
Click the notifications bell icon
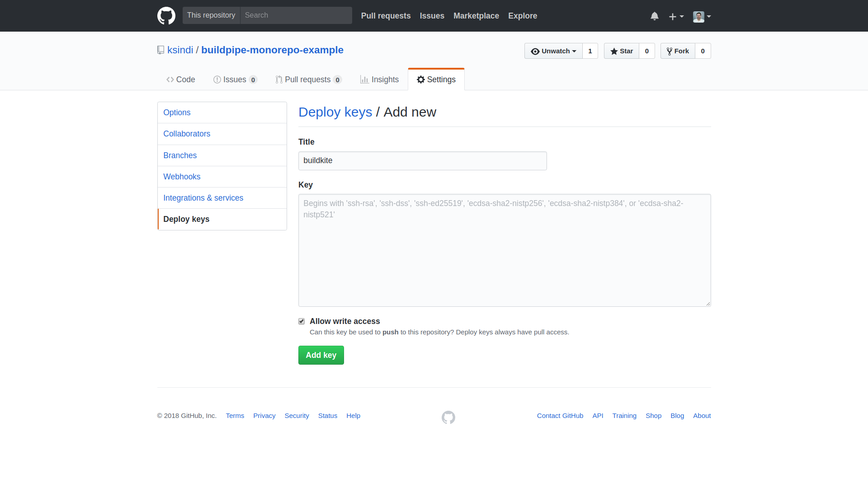(654, 16)
